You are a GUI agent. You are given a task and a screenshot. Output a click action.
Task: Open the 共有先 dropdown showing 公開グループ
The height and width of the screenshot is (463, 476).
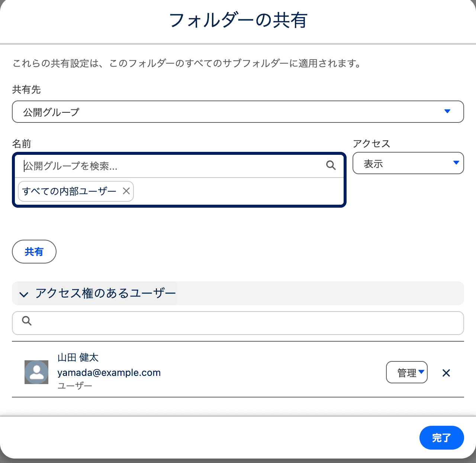(x=238, y=112)
